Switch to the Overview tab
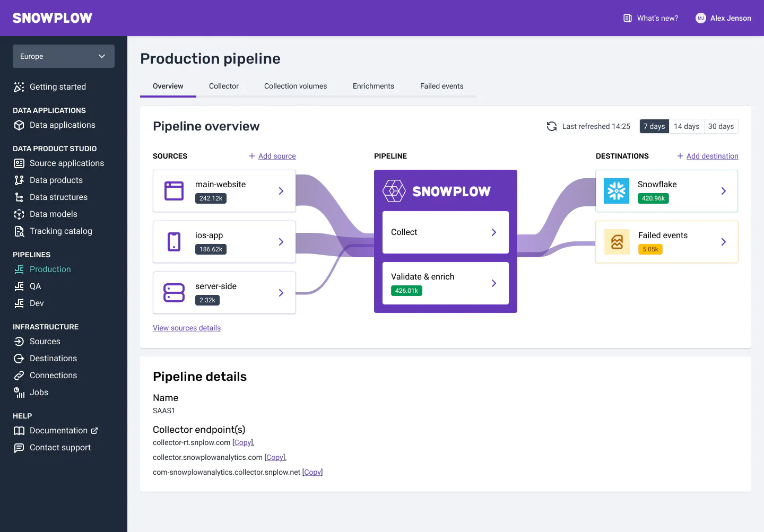764x532 pixels. [168, 86]
